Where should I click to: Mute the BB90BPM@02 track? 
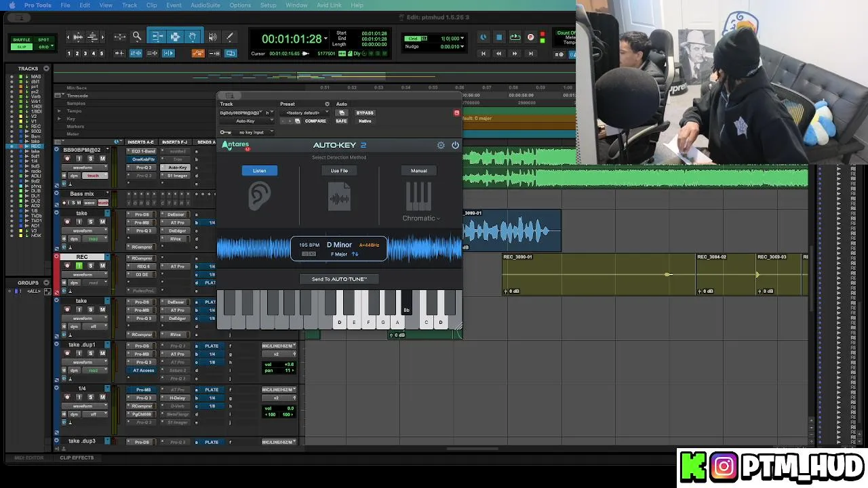click(102, 159)
